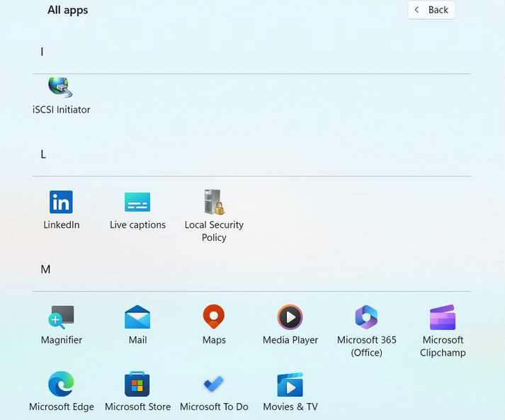The image size is (505, 420).
Task: Open the Live captions app icon
Action: tap(137, 202)
